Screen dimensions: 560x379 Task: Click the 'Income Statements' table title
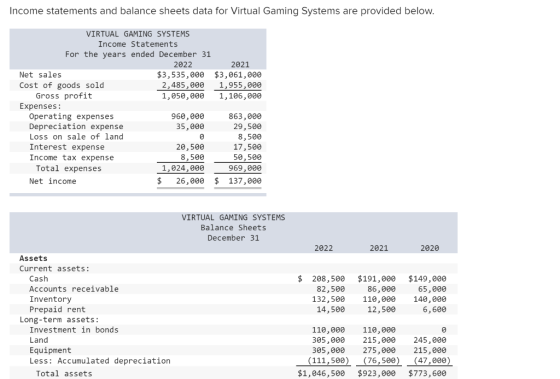(x=138, y=44)
